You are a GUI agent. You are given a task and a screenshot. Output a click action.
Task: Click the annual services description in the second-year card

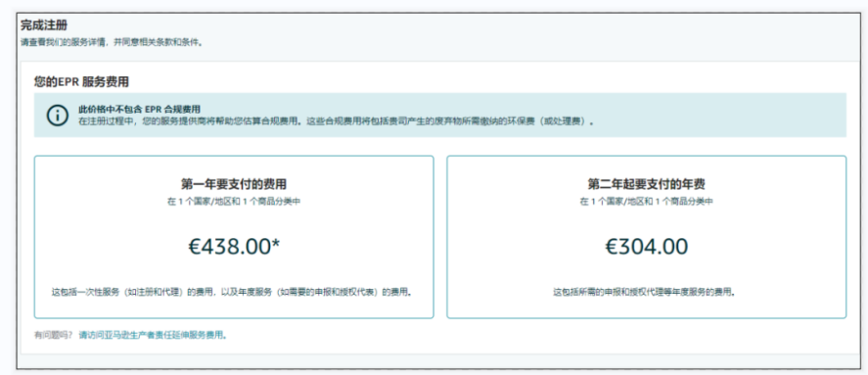tap(646, 292)
